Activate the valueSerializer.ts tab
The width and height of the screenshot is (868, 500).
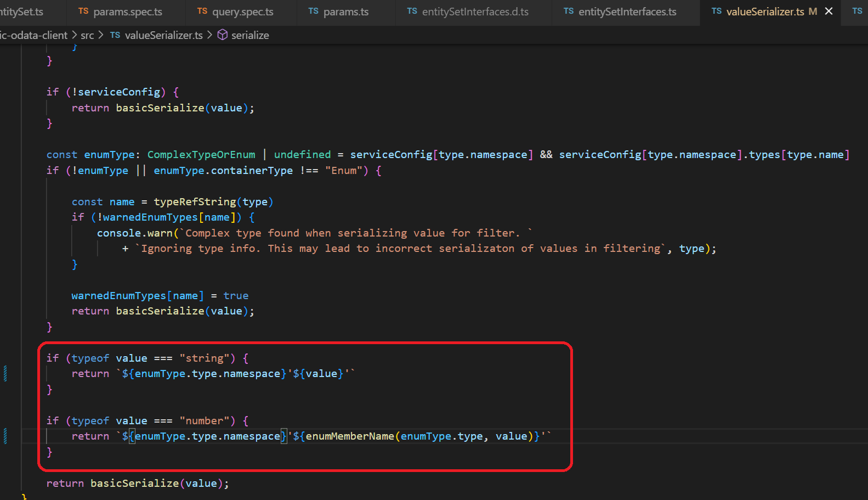coord(765,12)
